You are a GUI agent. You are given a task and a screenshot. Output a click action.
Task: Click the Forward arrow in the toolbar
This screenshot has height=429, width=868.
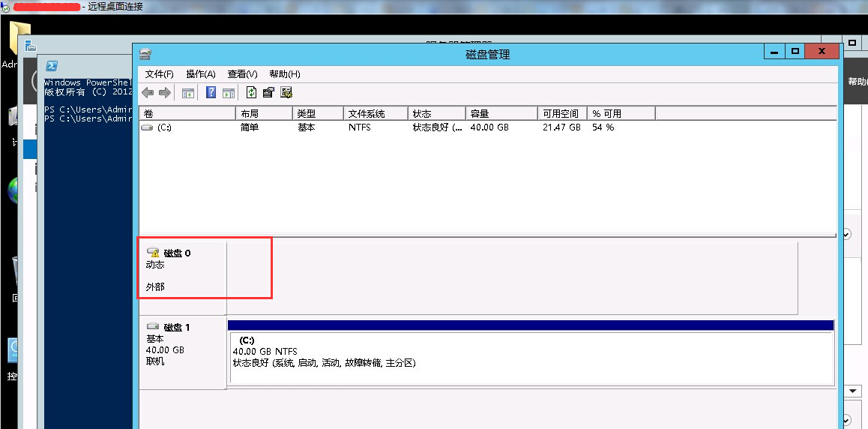[164, 92]
